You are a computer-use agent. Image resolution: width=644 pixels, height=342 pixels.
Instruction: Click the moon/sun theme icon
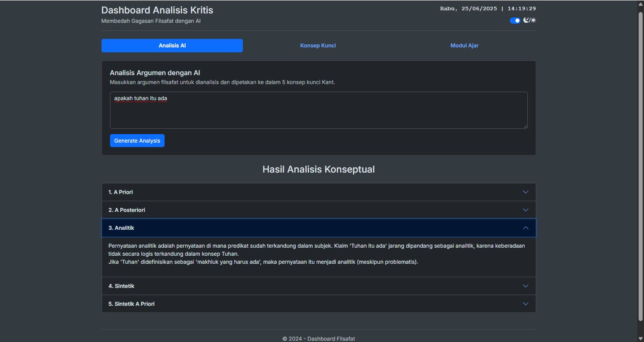coord(530,21)
